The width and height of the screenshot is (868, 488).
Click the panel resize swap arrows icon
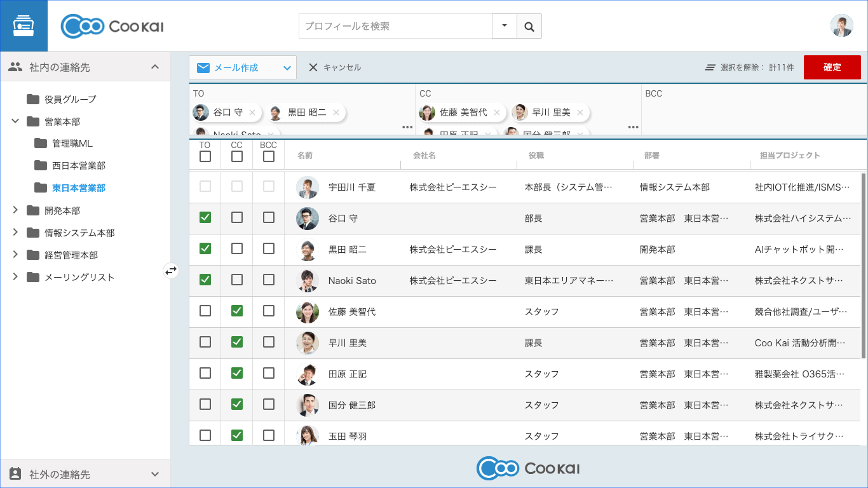tap(171, 271)
